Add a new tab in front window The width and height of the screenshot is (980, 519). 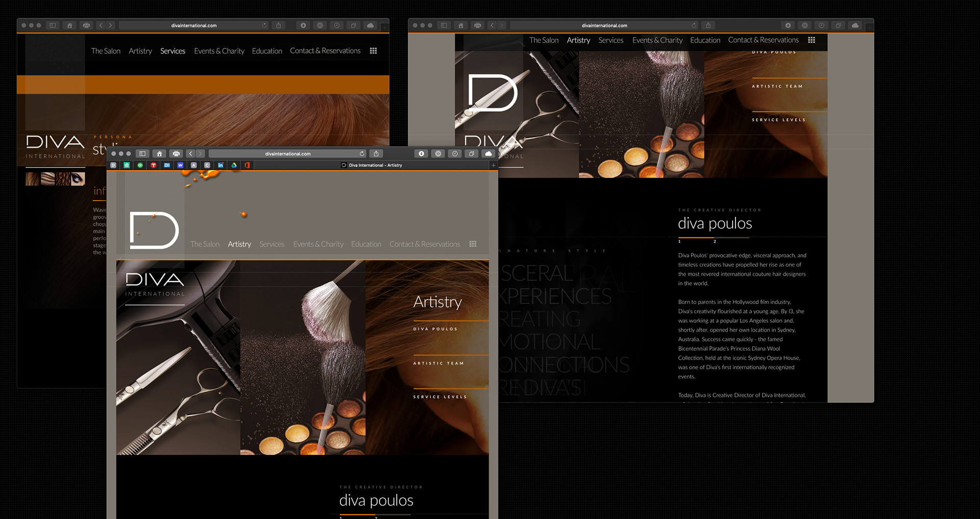click(494, 166)
